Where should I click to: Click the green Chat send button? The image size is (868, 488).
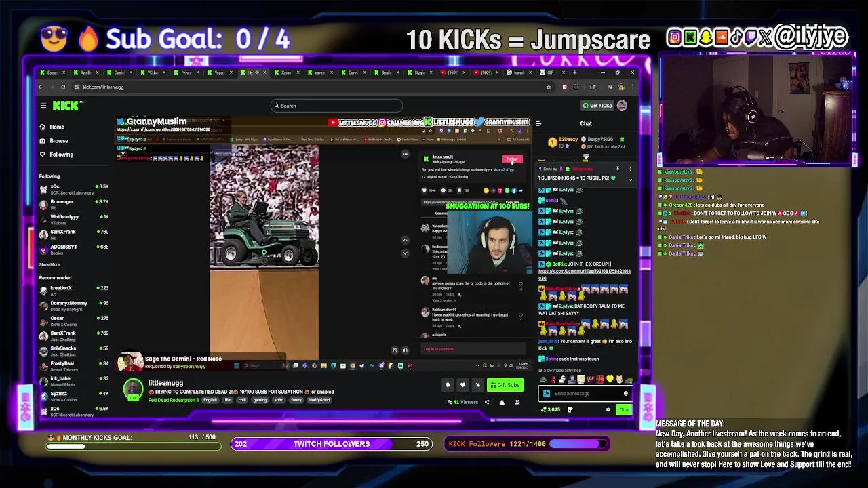click(x=624, y=409)
